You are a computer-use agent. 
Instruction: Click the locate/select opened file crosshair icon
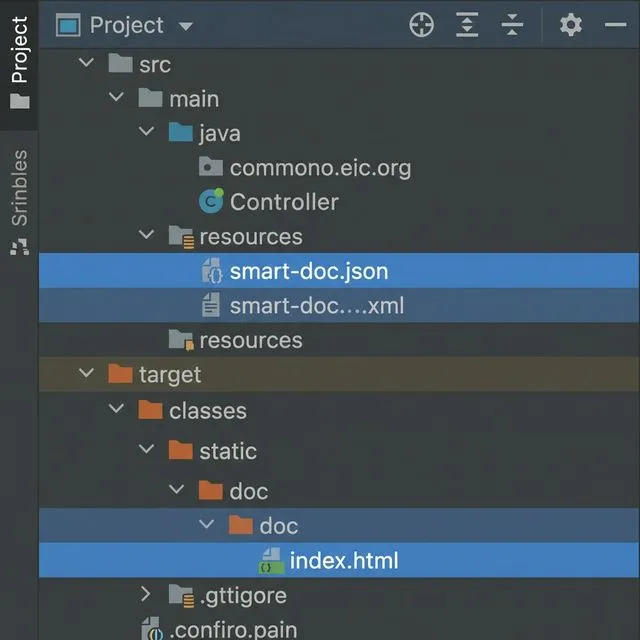click(x=422, y=25)
